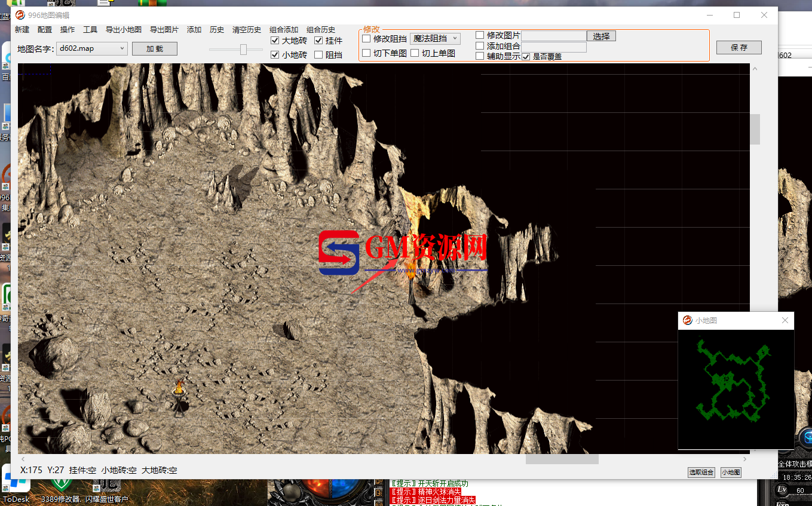Click the 选择 button
Viewport: 812px width, 506px height.
click(601, 36)
